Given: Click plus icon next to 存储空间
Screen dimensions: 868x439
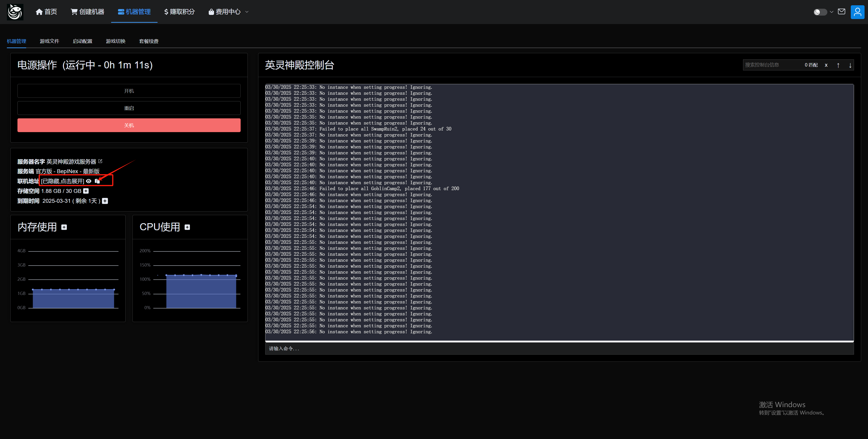Looking at the screenshot, I should click(86, 191).
